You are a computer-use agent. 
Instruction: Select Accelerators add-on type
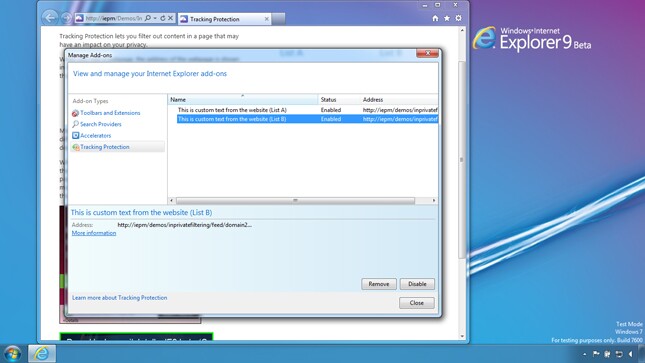(x=95, y=135)
